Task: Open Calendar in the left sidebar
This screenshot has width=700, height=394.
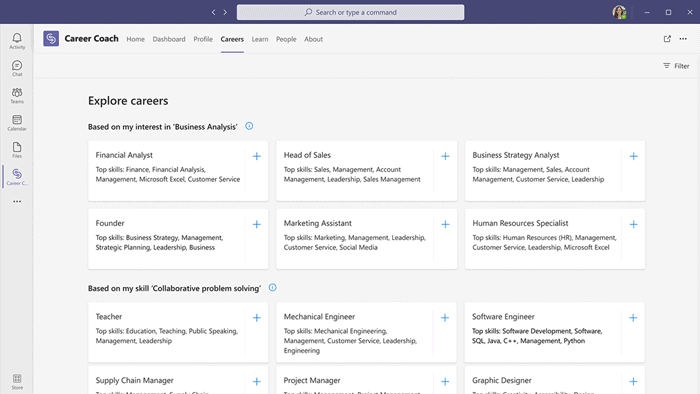Action: 17,123
